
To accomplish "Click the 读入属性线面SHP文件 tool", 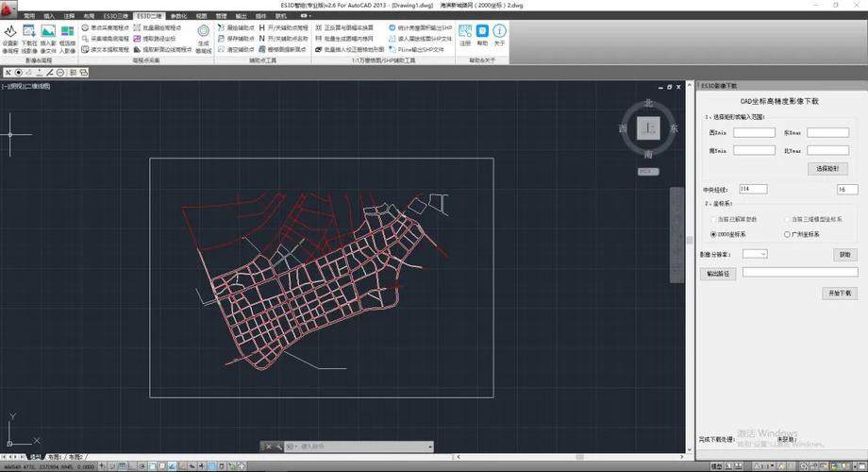I will coord(420,39).
